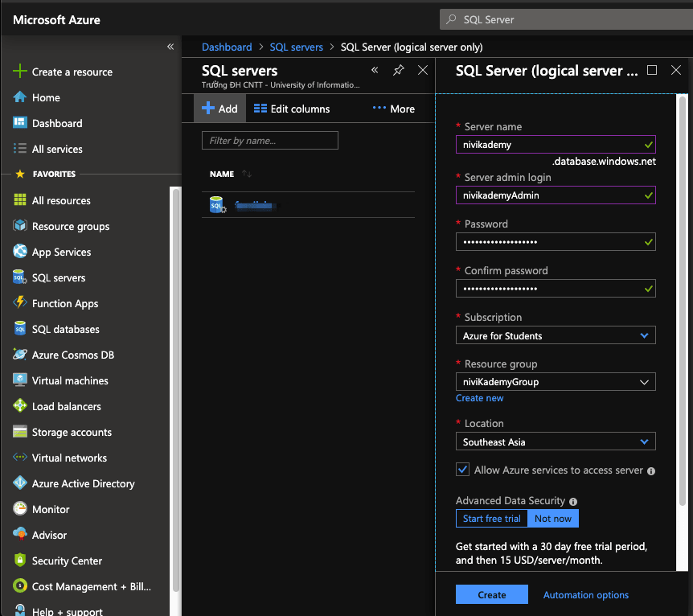693x616 pixels.
Task: Open Storage accounts icon
Action: 20,431
